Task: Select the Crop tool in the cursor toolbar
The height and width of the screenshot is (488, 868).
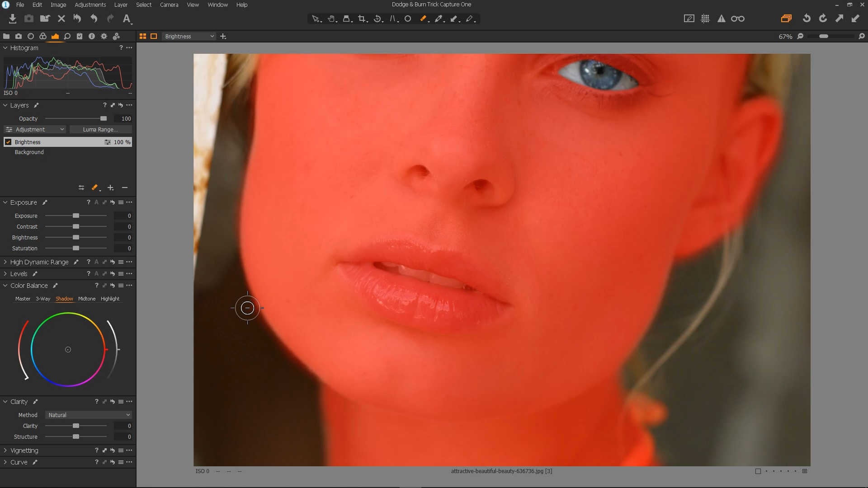Action: tap(362, 19)
